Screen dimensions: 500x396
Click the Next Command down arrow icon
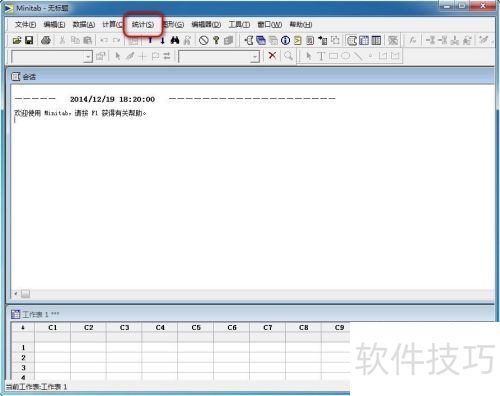click(x=162, y=40)
